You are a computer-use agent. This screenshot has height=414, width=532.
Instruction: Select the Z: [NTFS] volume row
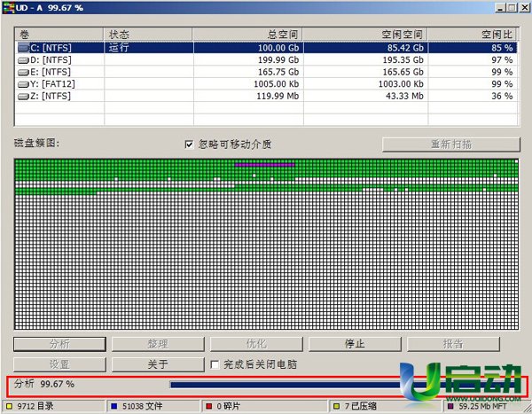[267, 97]
